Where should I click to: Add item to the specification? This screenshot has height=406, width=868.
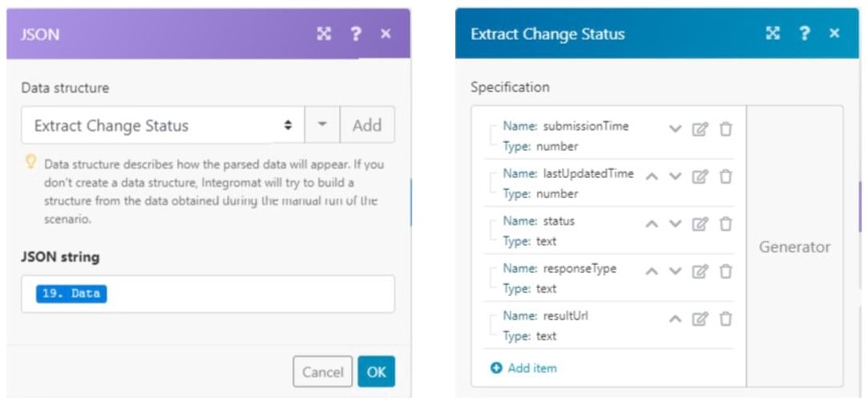tap(523, 367)
